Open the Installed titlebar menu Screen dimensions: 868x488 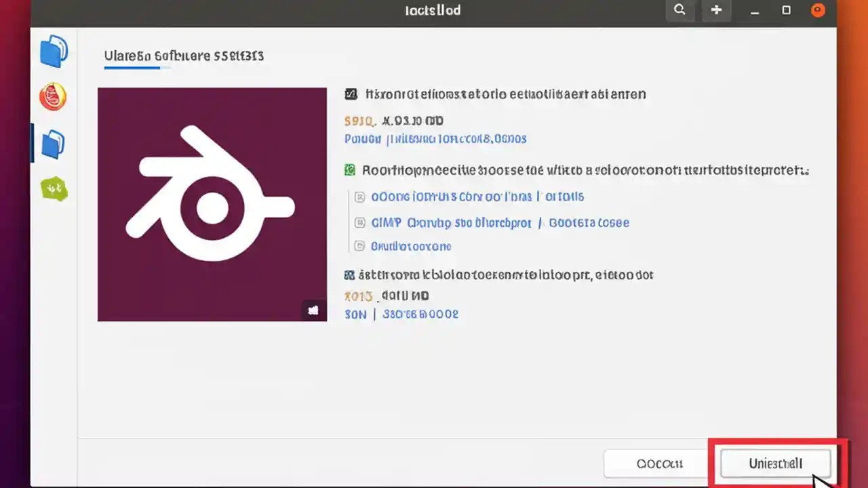click(433, 10)
